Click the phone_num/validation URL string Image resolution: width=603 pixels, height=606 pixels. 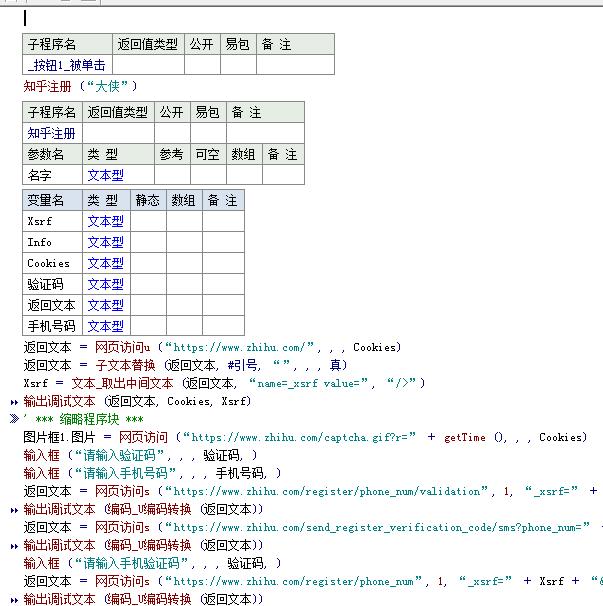[x=326, y=491]
